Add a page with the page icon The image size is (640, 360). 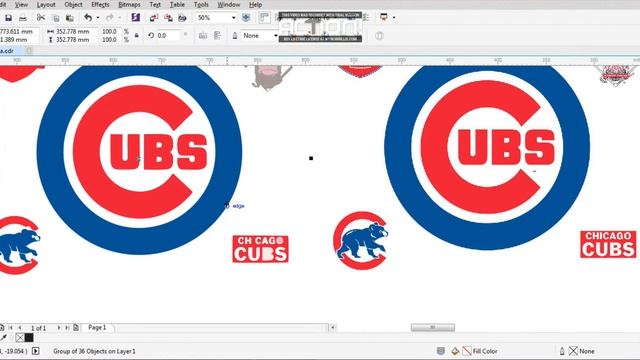coord(76,327)
